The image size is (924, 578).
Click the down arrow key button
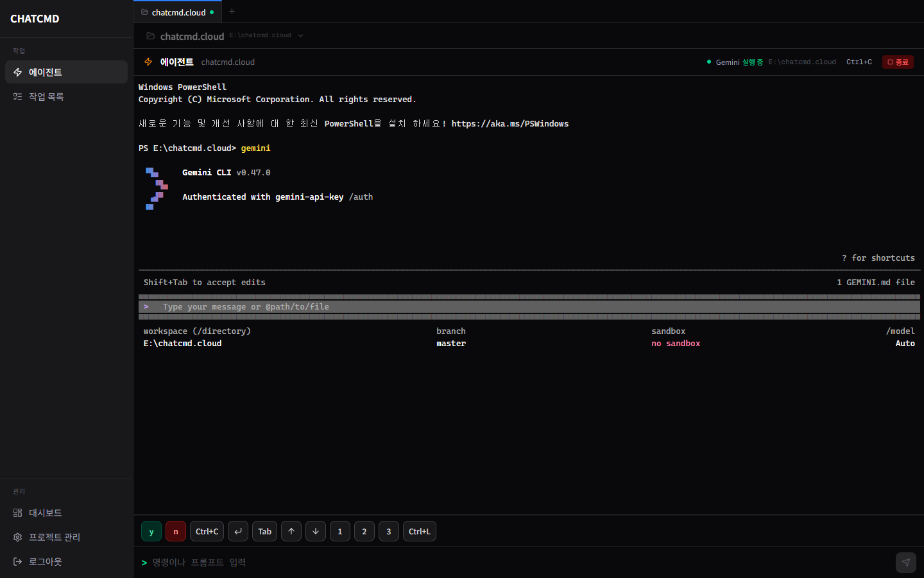coord(316,531)
